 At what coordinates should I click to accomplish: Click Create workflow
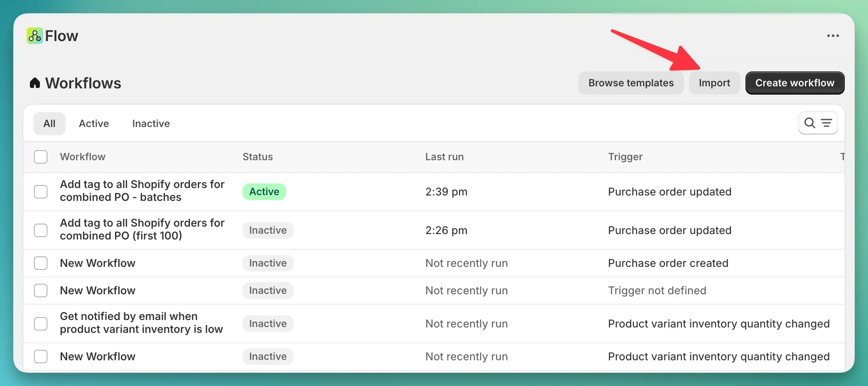point(794,83)
